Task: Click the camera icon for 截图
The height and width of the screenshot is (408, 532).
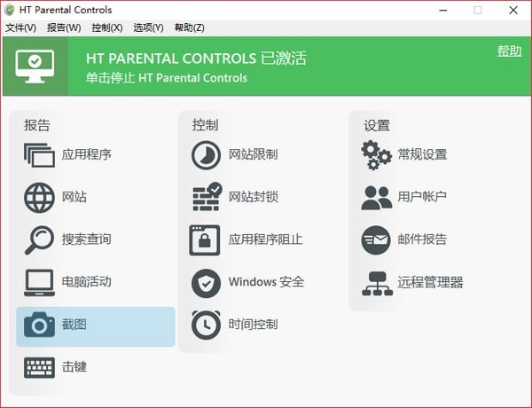Action: (39, 325)
